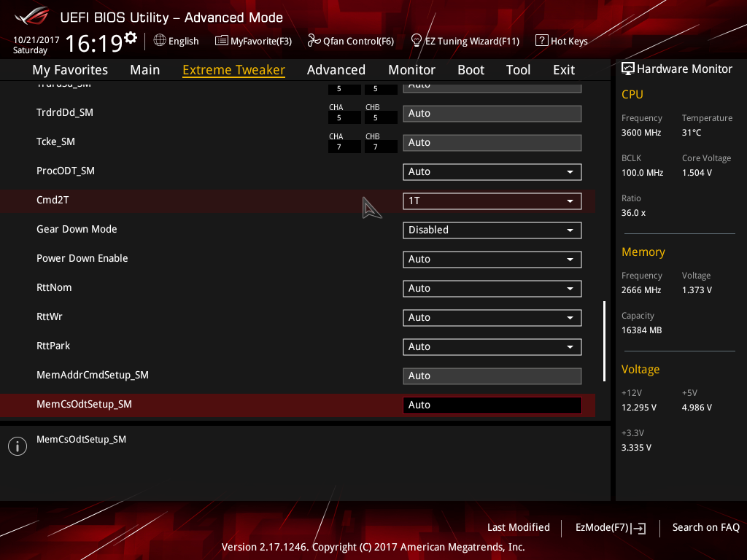The width and height of the screenshot is (747, 560).
Task: Expand the RttWr dropdown
Action: point(492,318)
